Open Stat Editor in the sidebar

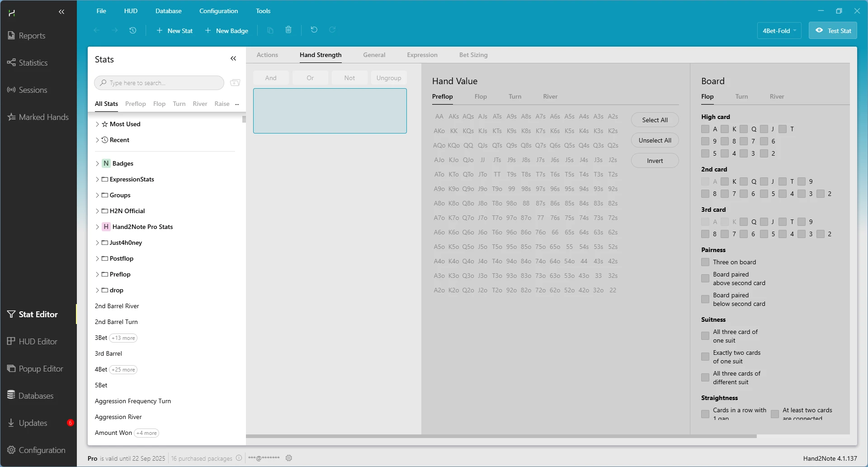[x=38, y=315]
